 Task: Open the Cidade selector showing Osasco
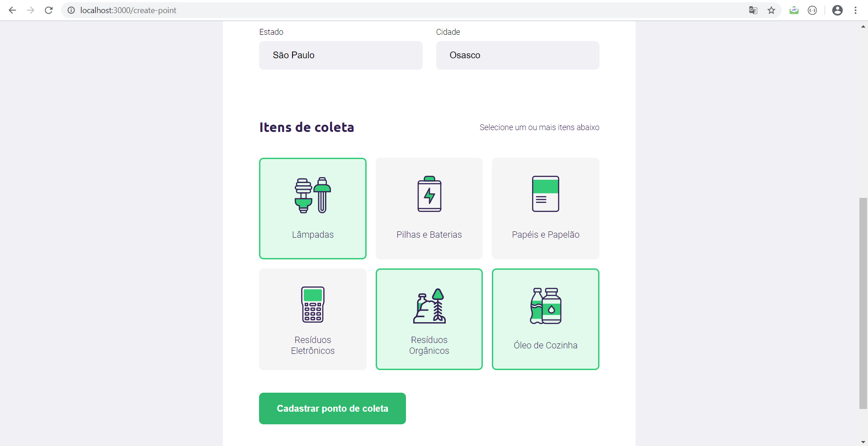(517, 55)
